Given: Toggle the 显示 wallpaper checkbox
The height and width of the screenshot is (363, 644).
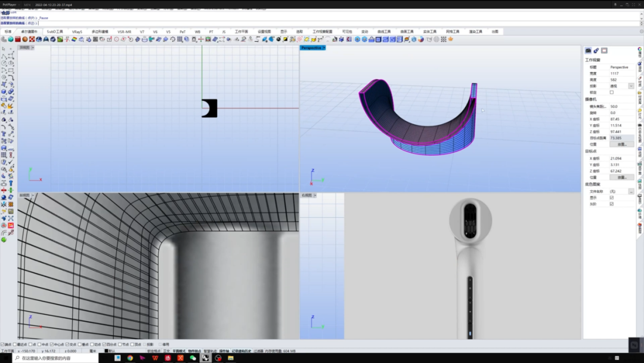Looking at the screenshot, I should [x=612, y=198].
